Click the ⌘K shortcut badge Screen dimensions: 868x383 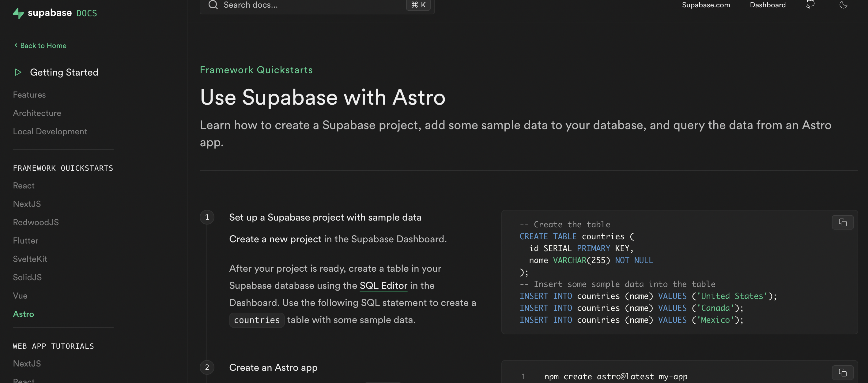[418, 5]
